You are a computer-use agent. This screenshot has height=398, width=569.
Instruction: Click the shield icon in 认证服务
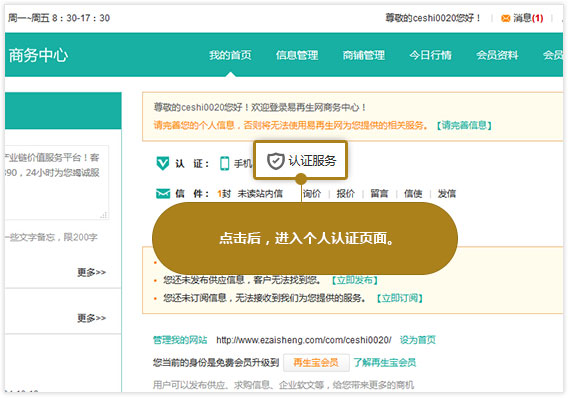tap(276, 161)
